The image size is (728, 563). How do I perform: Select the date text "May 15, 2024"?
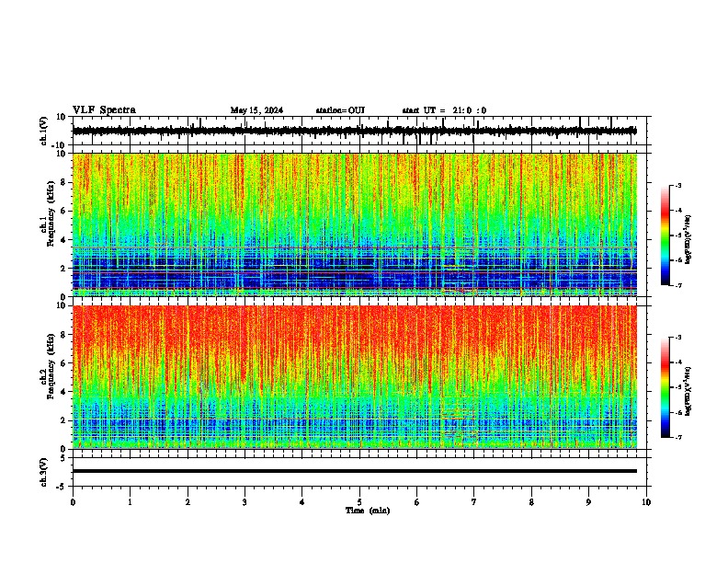pos(256,110)
